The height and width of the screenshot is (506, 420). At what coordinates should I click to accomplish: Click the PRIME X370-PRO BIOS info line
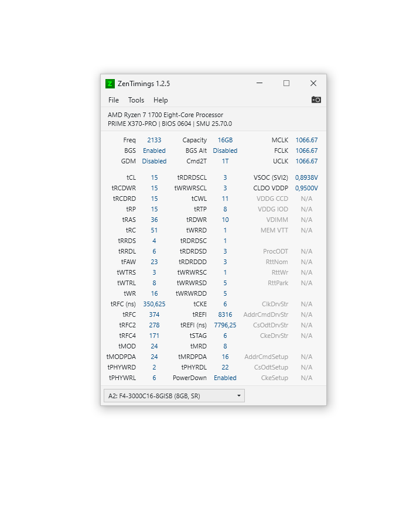tap(170, 124)
